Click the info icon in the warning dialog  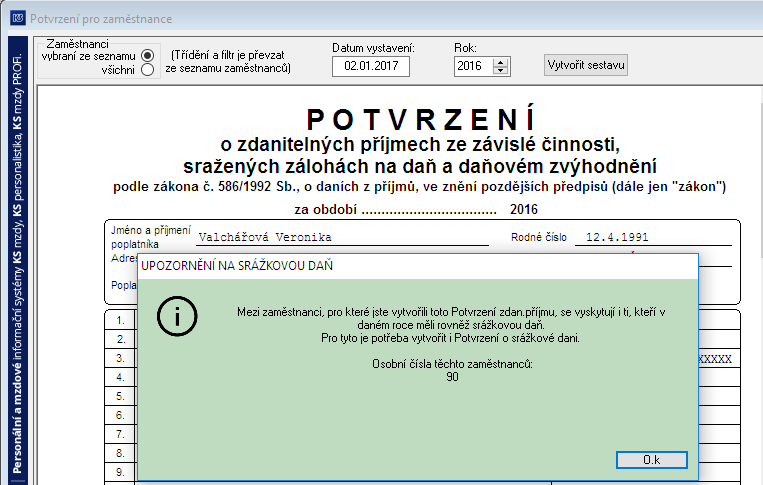point(177,316)
